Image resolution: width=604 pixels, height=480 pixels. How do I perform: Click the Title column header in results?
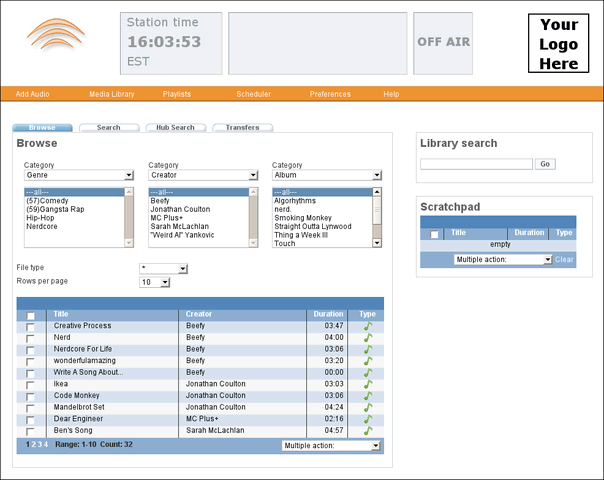(60, 314)
